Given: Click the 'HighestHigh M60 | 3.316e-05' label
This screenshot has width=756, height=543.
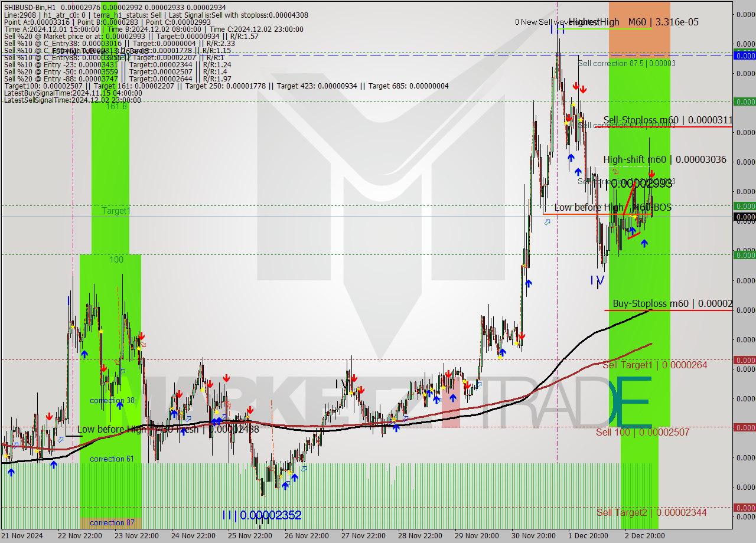Looking at the screenshot, I should tap(634, 22).
